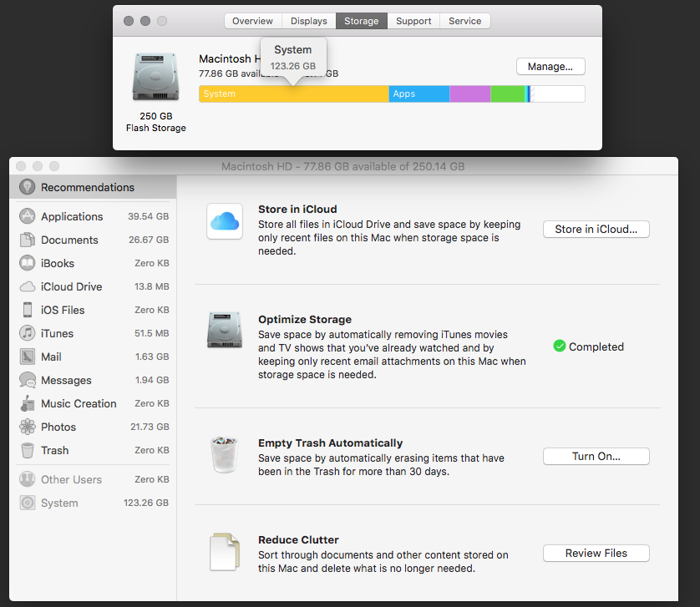The height and width of the screenshot is (607, 700).
Task: Click the Music Creation guitar icon
Action: [x=28, y=403]
